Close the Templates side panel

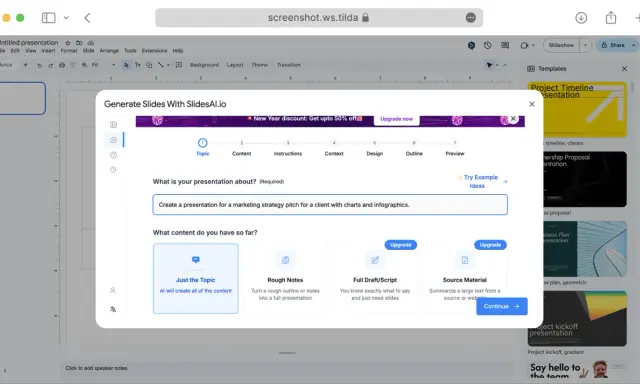point(624,69)
